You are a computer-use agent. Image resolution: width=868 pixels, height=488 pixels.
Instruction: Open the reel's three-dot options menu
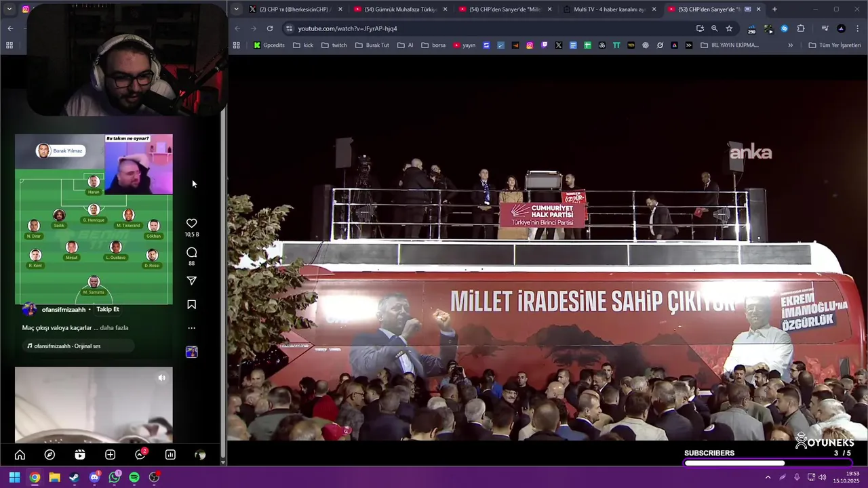tap(191, 328)
